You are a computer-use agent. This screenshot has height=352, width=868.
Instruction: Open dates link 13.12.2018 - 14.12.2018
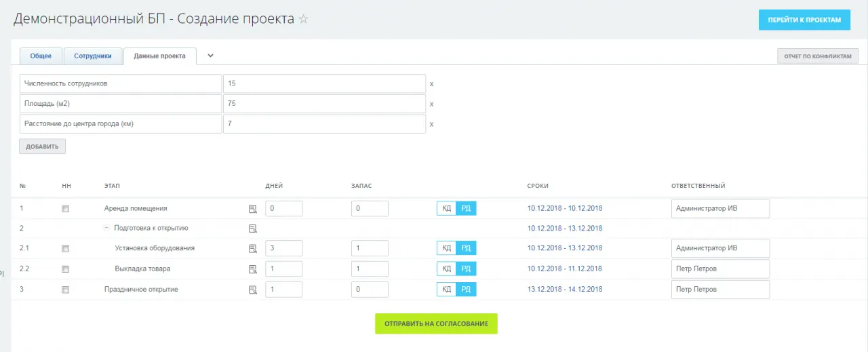click(564, 290)
